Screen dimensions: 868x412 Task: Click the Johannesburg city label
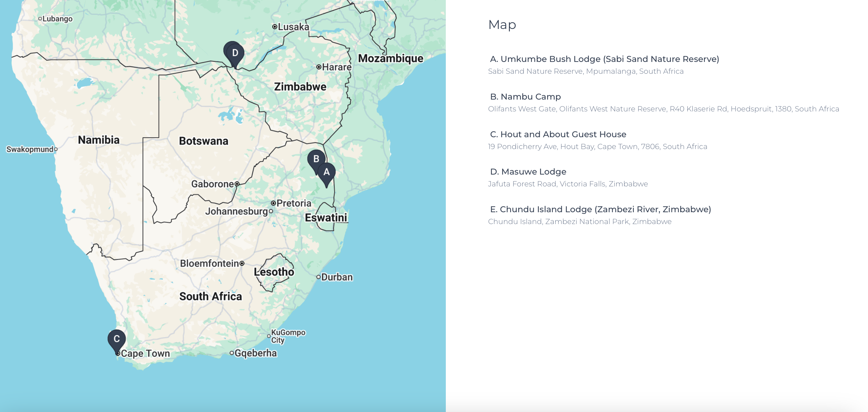[237, 211]
